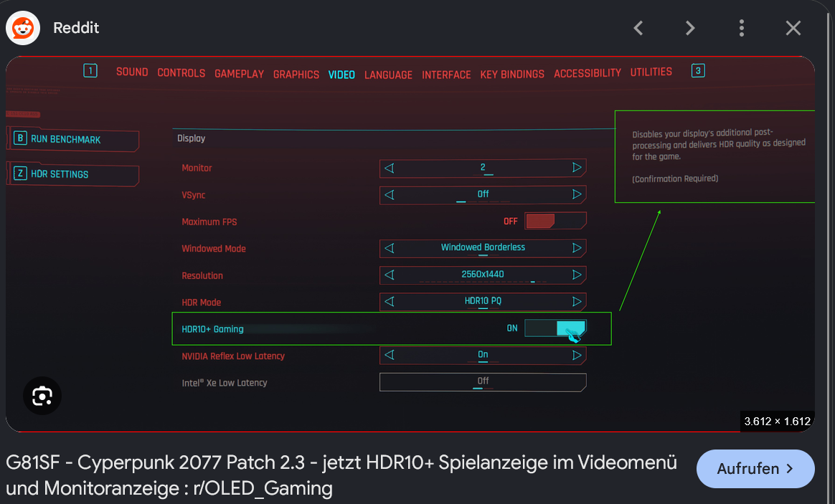The height and width of the screenshot is (504, 835).
Task: Open the GRAPHICS settings tab
Action: [296, 75]
